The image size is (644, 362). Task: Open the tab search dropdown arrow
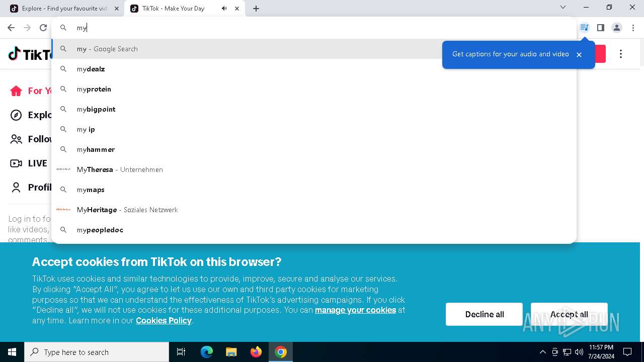pos(563,7)
